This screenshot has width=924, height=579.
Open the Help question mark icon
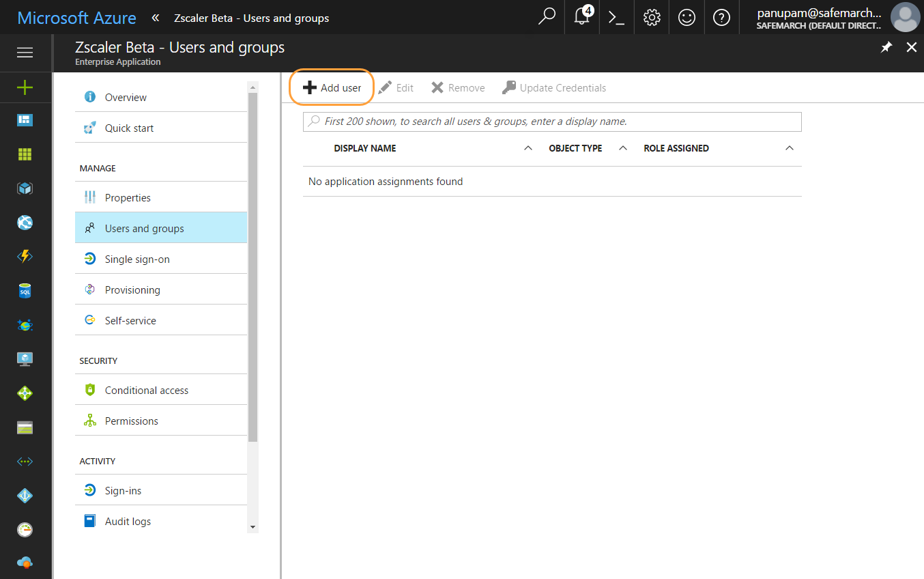click(721, 17)
